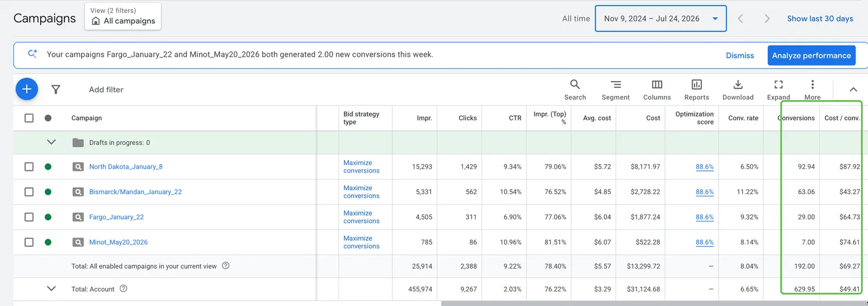Sort by Campaign column header
The height and width of the screenshot is (306, 868).
87,118
